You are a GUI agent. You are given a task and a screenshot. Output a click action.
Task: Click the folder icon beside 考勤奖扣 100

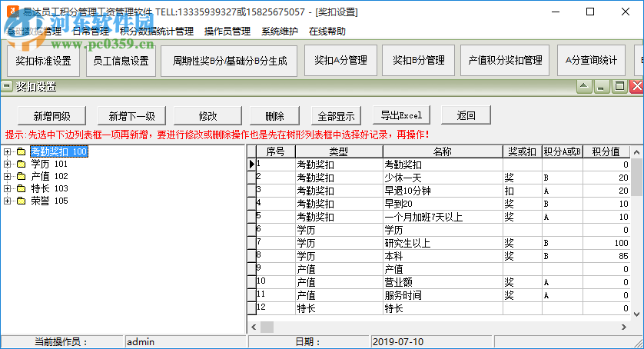point(22,151)
